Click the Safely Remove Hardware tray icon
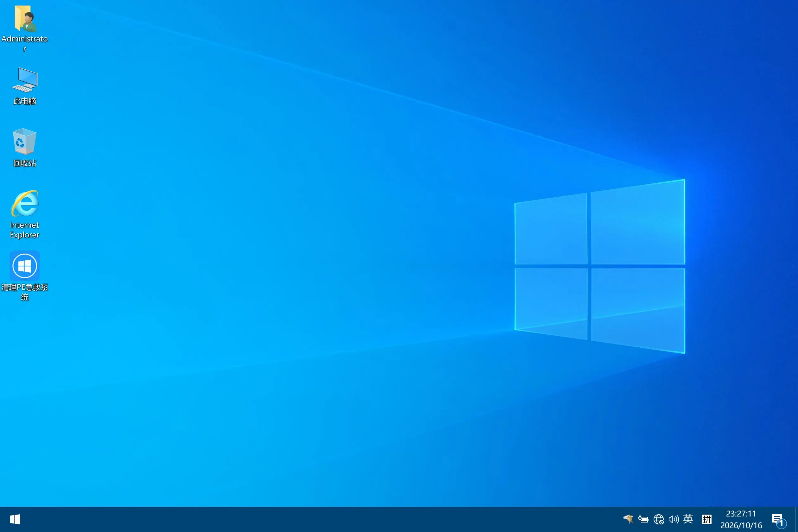Image resolution: width=798 pixels, height=532 pixels. [628, 519]
